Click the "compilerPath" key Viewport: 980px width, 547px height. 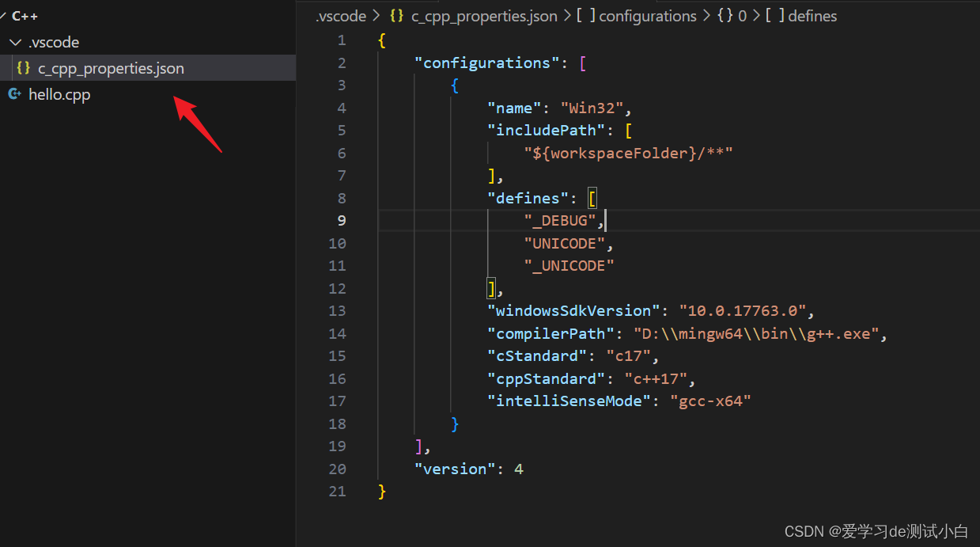(551, 334)
